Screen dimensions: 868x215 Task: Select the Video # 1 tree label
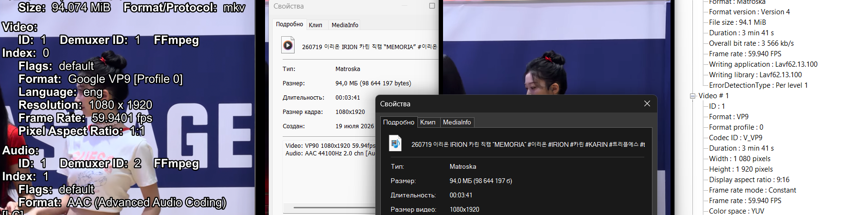tap(714, 96)
